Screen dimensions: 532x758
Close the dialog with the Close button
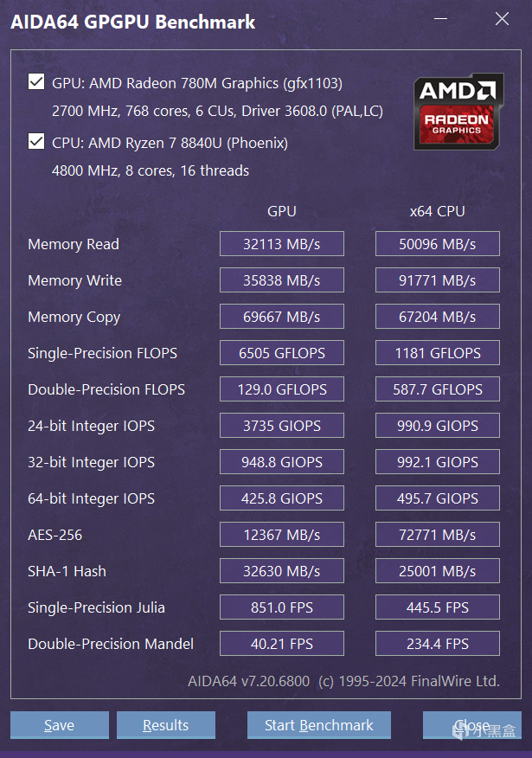click(x=471, y=725)
